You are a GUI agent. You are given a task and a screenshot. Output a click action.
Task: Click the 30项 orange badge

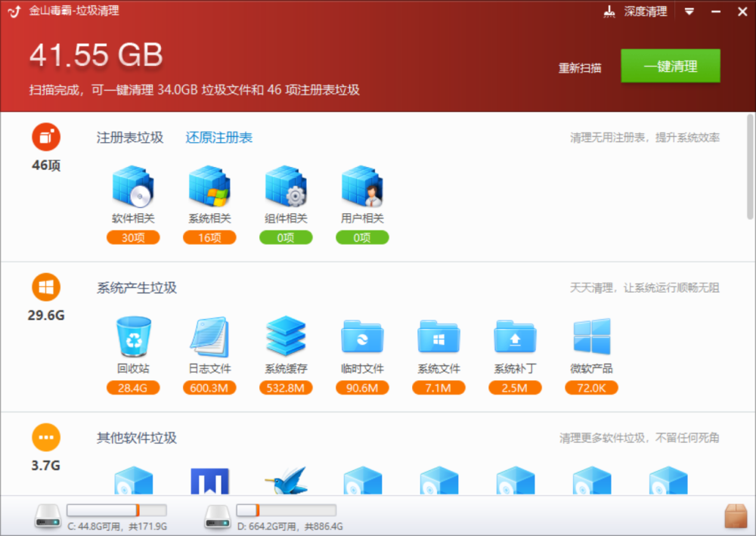133,237
